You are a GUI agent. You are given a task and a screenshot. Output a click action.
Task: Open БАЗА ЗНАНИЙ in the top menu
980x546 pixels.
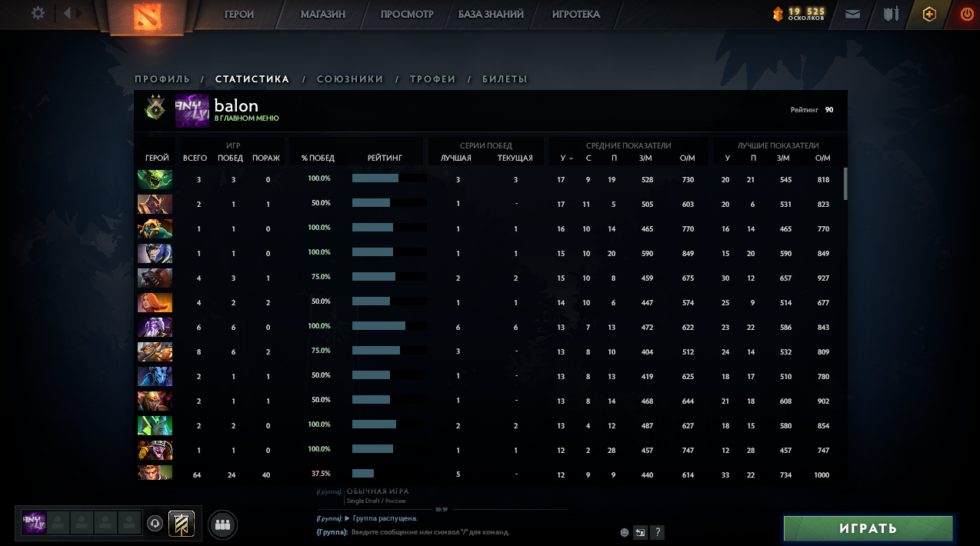click(x=491, y=14)
